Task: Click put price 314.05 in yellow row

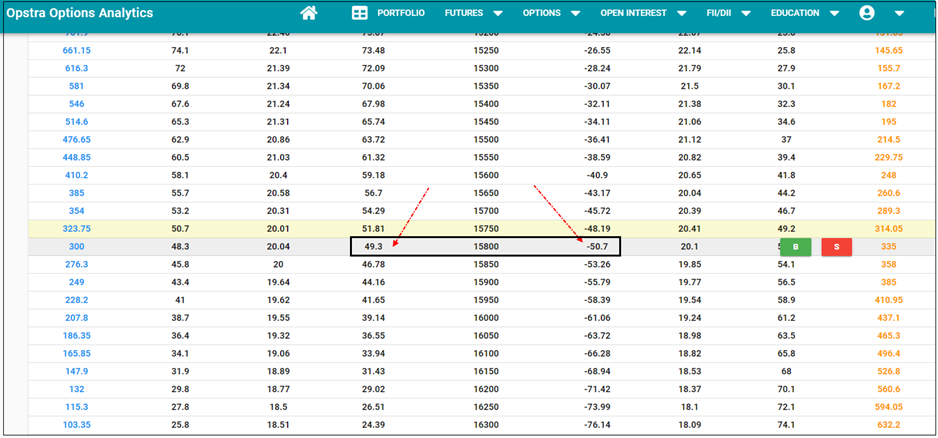Action: [885, 228]
